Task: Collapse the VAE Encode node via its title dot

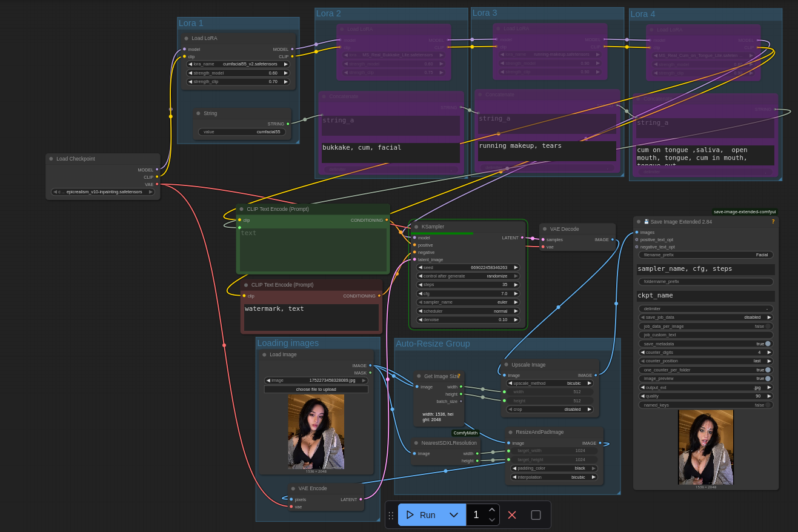Action: click(293, 488)
